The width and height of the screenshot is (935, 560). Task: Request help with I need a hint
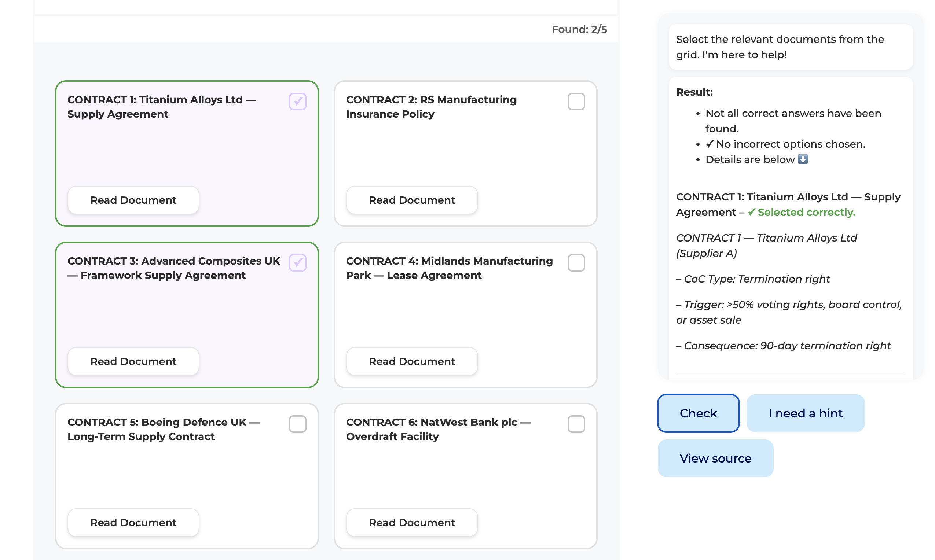(x=805, y=413)
